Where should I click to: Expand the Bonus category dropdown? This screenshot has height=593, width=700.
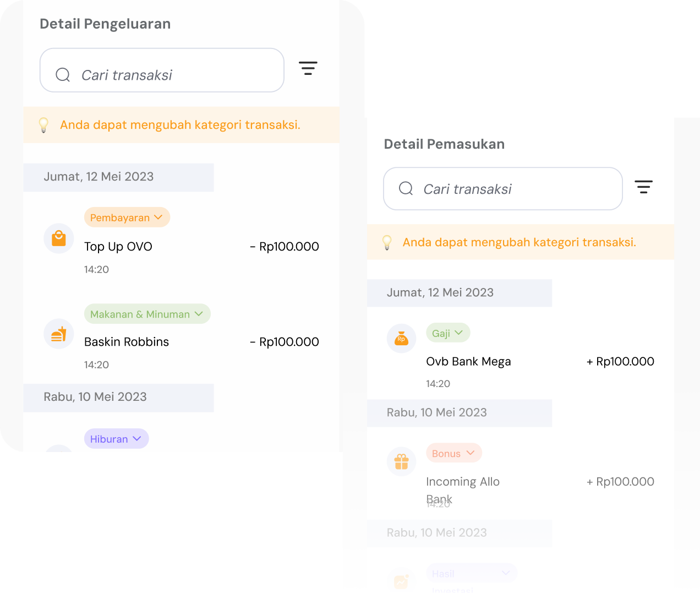click(x=453, y=453)
